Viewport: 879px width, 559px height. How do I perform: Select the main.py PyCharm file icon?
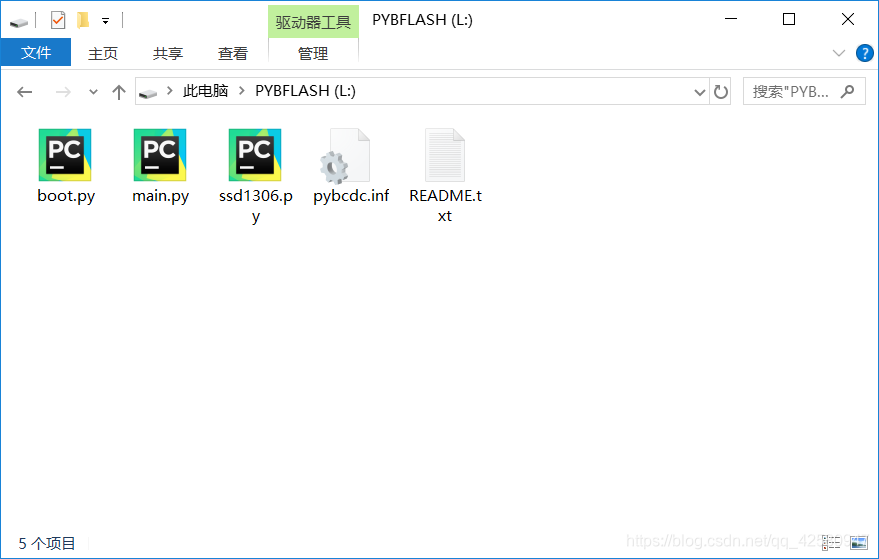coord(160,155)
